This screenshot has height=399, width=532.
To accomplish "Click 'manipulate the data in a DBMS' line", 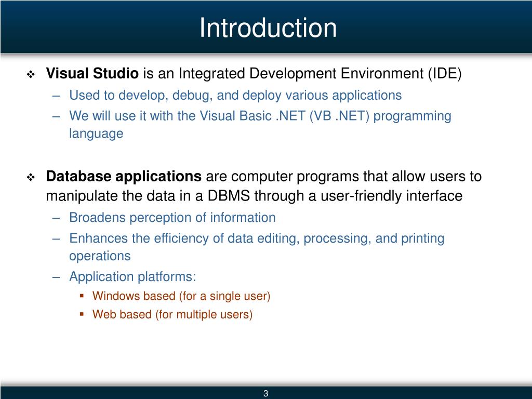I will click(x=254, y=196).
